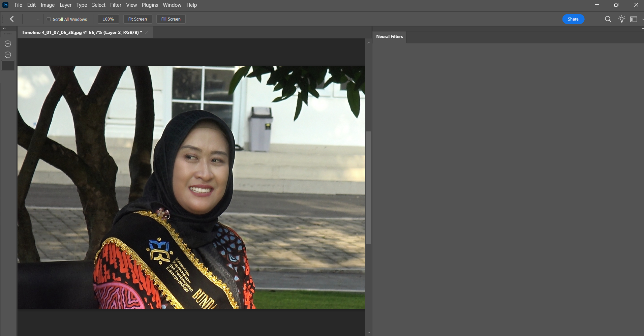The width and height of the screenshot is (644, 336).
Task: Click the Photoshop Ps logo icon
Action: (x=5, y=5)
